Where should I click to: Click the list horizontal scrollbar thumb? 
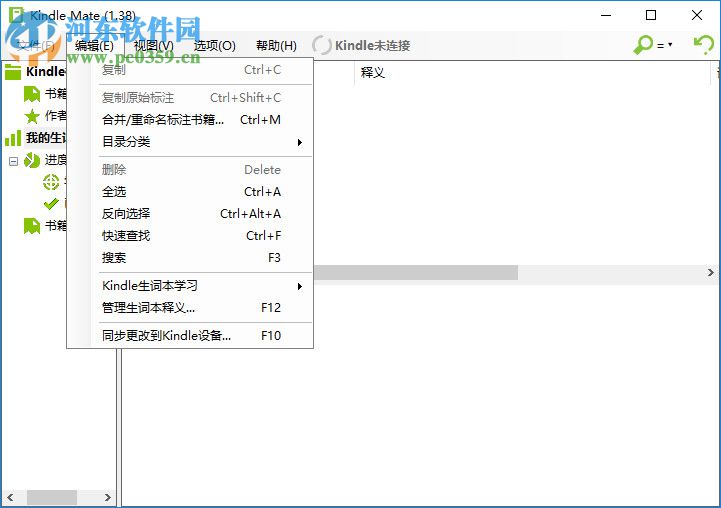click(x=416, y=273)
